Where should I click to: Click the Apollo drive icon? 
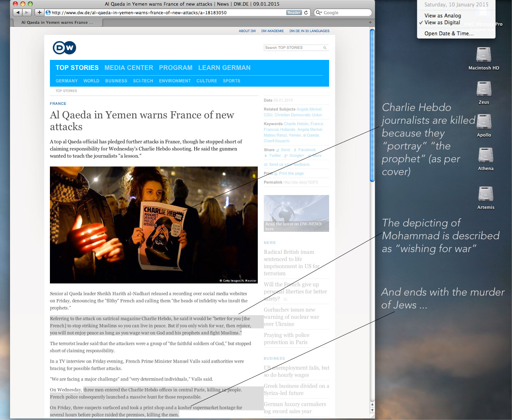(484, 122)
